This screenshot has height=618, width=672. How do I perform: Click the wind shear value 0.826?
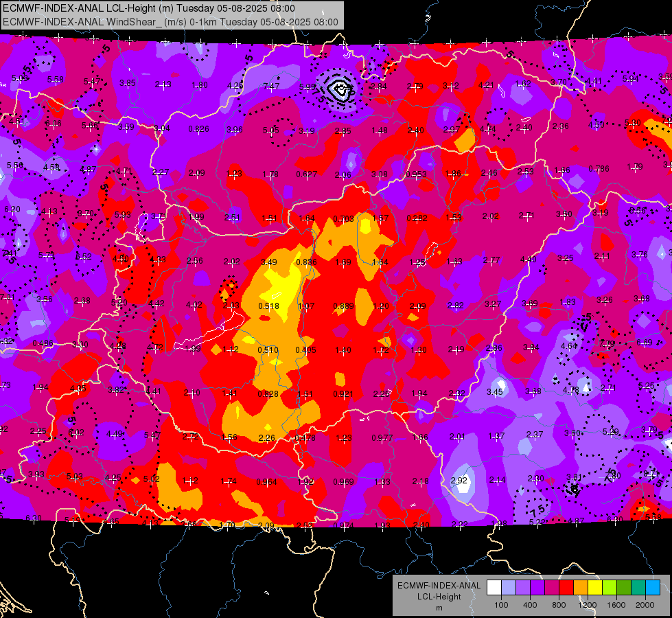click(199, 128)
